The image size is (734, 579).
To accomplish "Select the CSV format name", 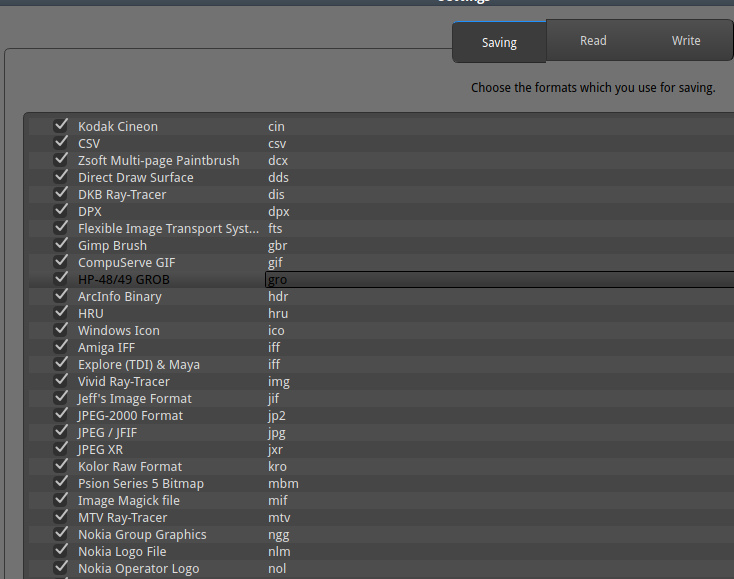I will coord(89,144).
